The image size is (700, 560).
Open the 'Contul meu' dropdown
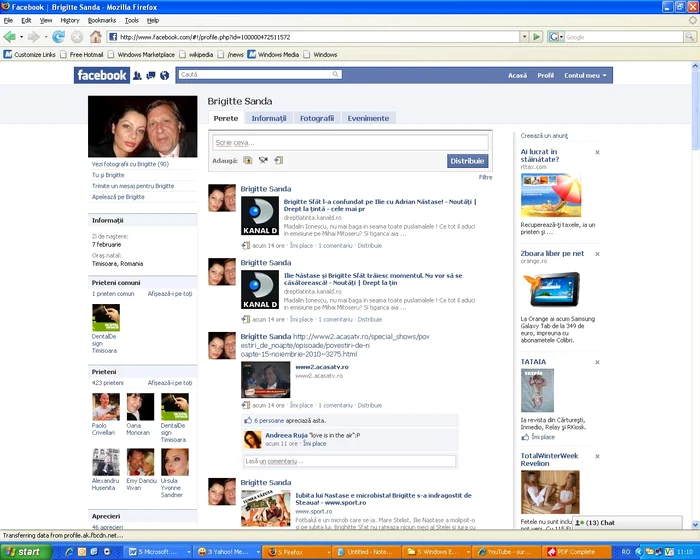pos(585,75)
